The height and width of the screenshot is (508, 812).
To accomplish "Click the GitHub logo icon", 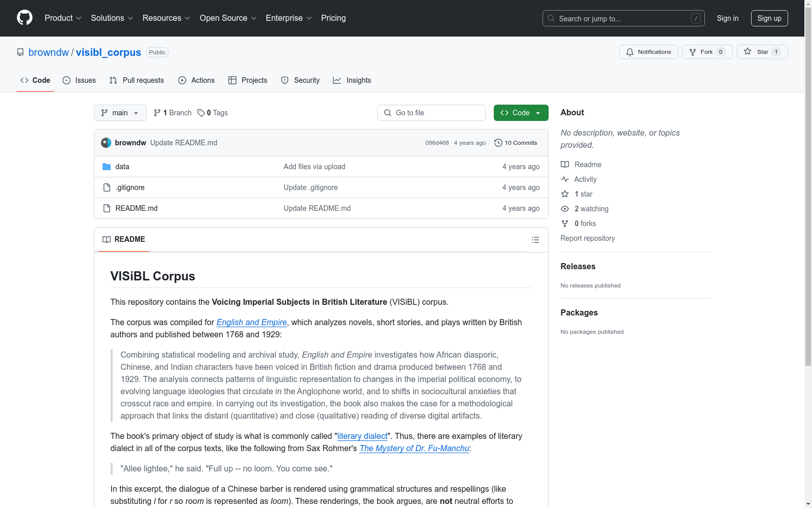I will click(24, 18).
